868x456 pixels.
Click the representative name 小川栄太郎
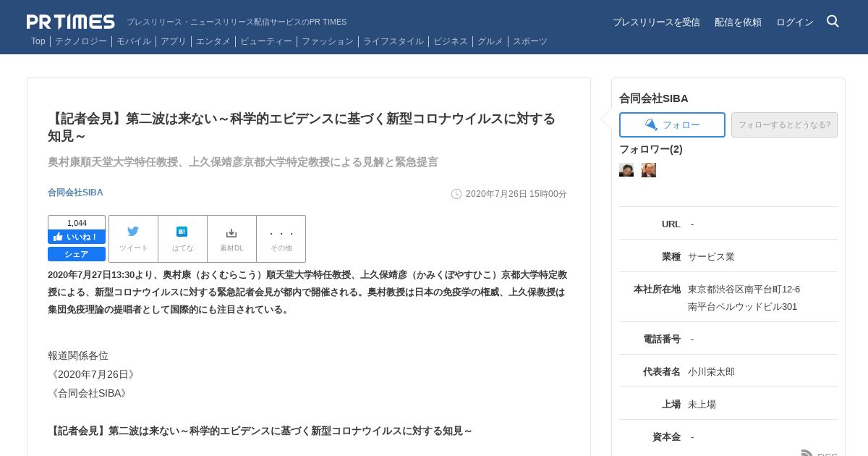(711, 371)
